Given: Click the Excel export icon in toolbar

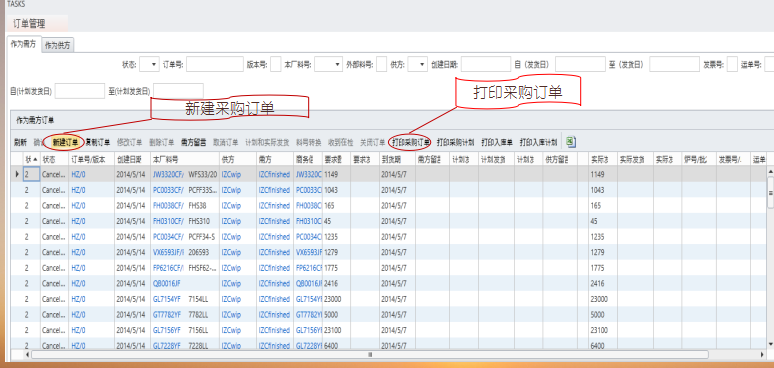Looking at the screenshot, I should [x=571, y=142].
